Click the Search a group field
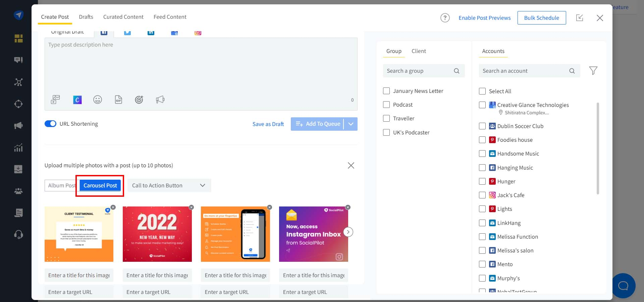This screenshot has height=302, width=644. pos(424,71)
